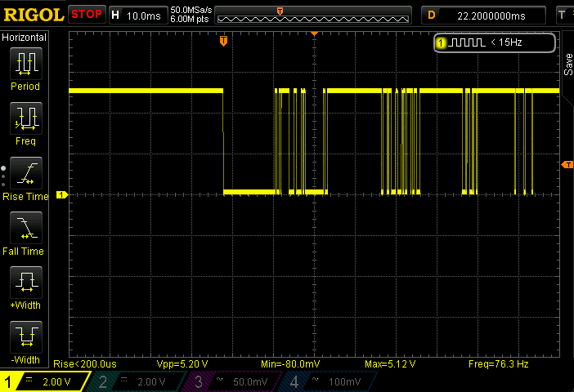This screenshot has height=392, width=574.
Task: Open the T trigger tab at top right
Action: [x=563, y=15]
